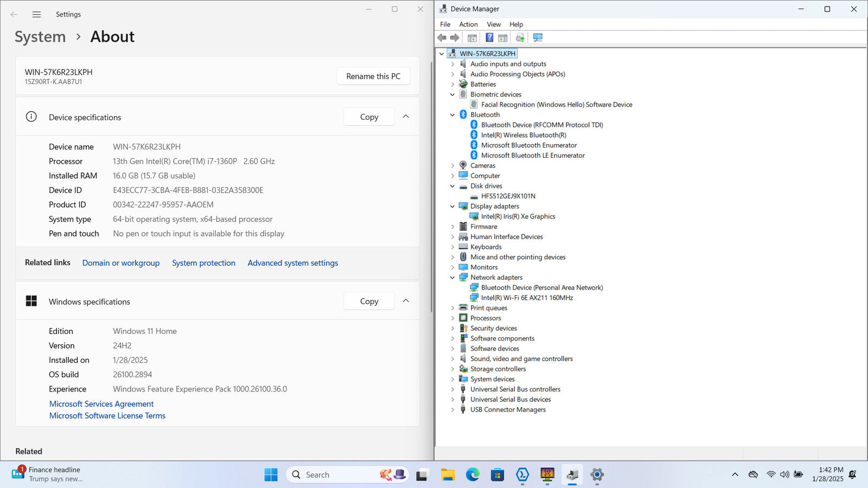Viewport: 868px width, 488px height.
Task: Open the View menu in Device Manager
Action: tap(494, 24)
